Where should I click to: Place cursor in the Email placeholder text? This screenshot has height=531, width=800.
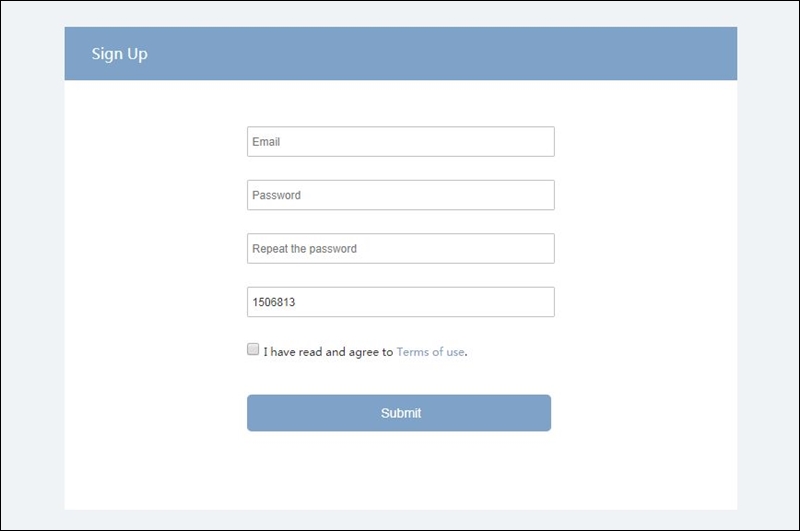[x=266, y=142]
